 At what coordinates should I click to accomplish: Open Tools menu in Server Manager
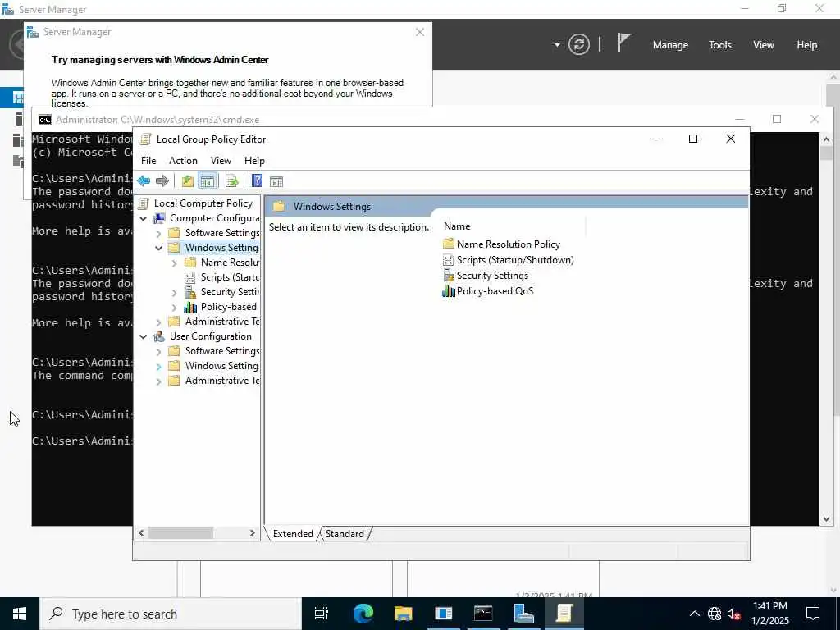tap(720, 45)
